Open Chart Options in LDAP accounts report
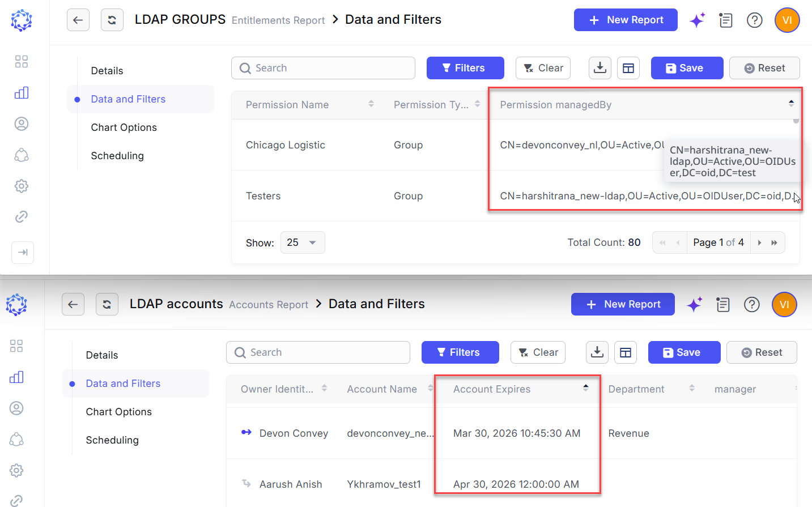The width and height of the screenshot is (812, 507). (x=119, y=412)
